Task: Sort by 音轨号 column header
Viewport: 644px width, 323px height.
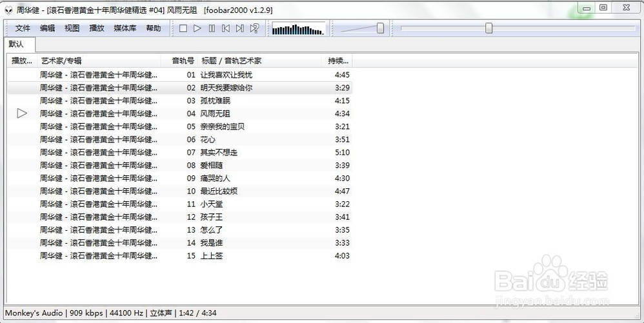Action: point(179,61)
